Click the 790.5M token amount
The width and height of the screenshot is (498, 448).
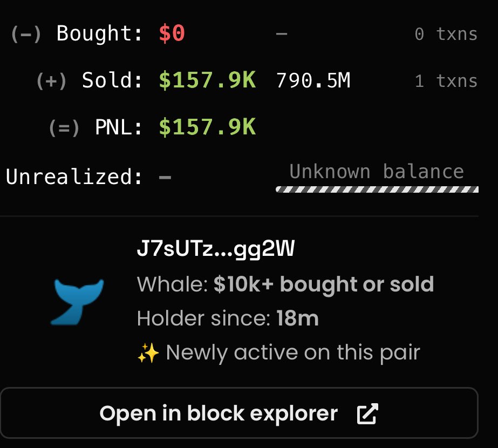(313, 80)
